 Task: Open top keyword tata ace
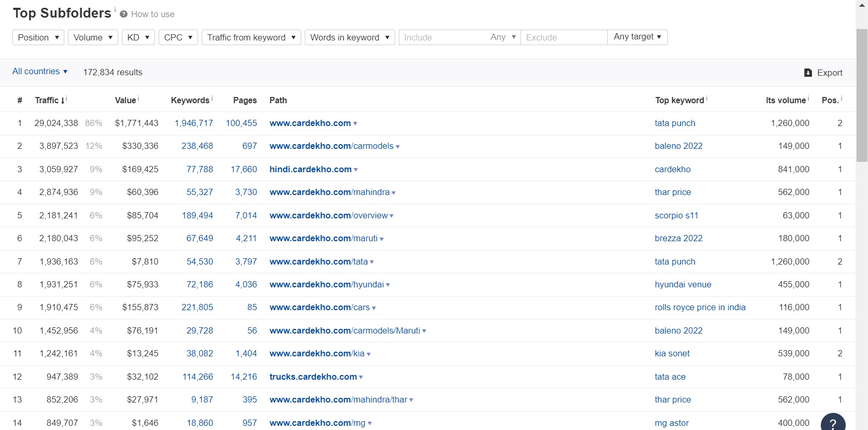pos(670,377)
